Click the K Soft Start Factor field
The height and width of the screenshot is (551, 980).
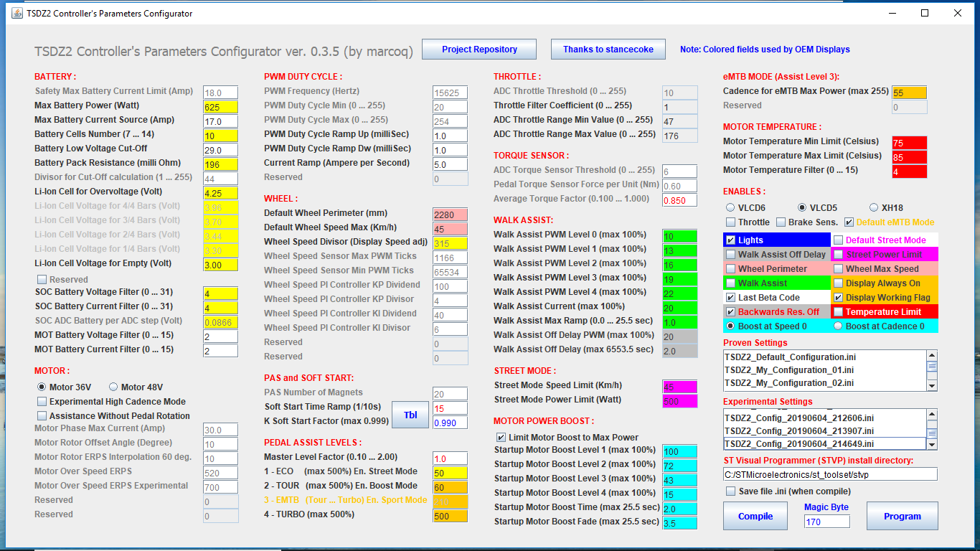450,423
